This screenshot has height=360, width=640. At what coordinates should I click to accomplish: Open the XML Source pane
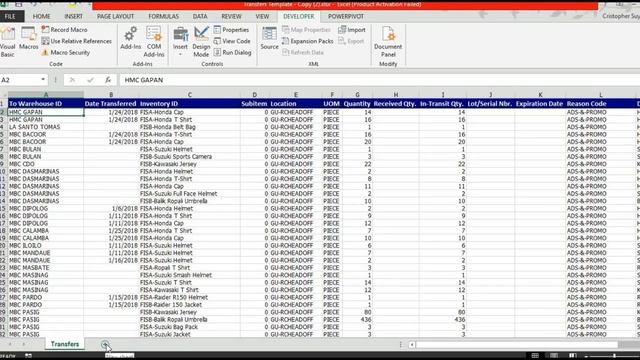[x=269, y=39]
